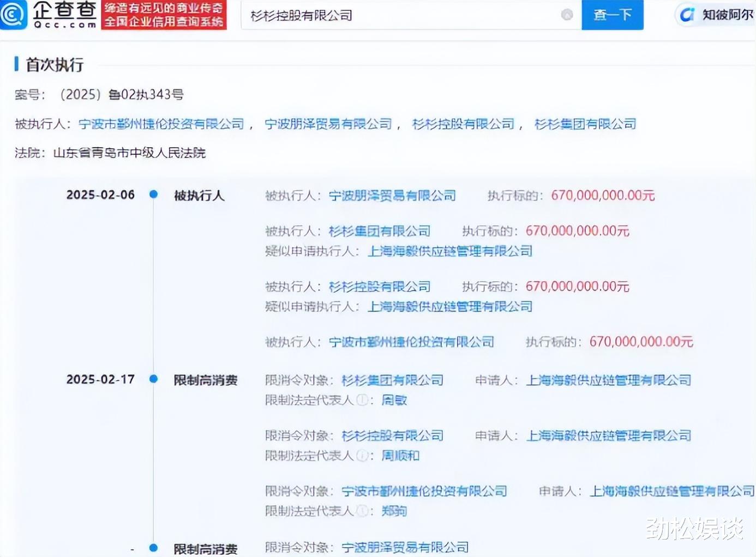Open legal representative 周顺和
Screen dimensions: 756x557
tap(400, 456)
